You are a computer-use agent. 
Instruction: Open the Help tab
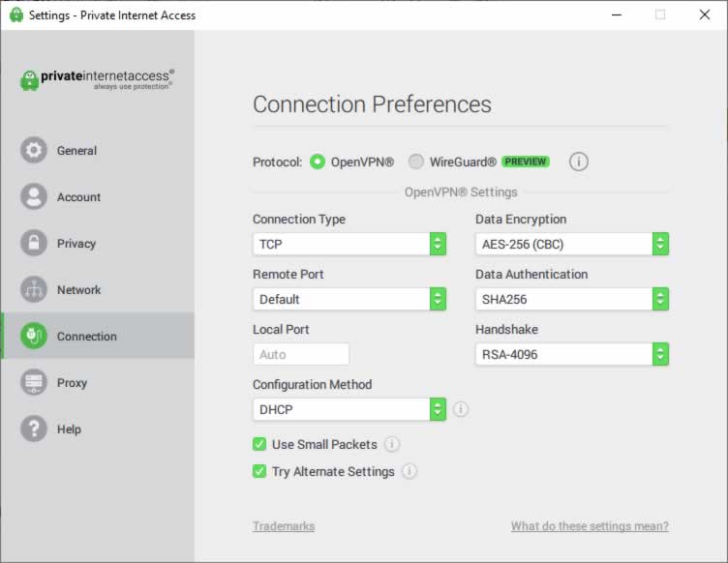click(x=98, y=429)
